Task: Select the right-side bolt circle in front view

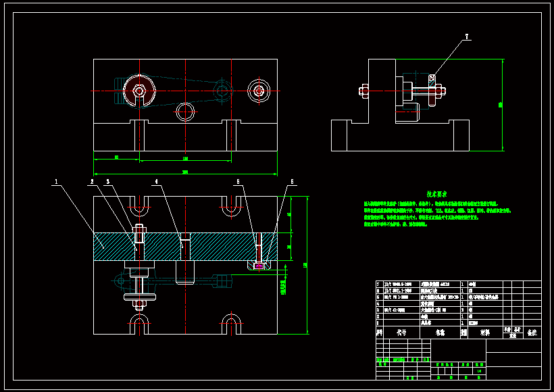Action: [257, 90]
